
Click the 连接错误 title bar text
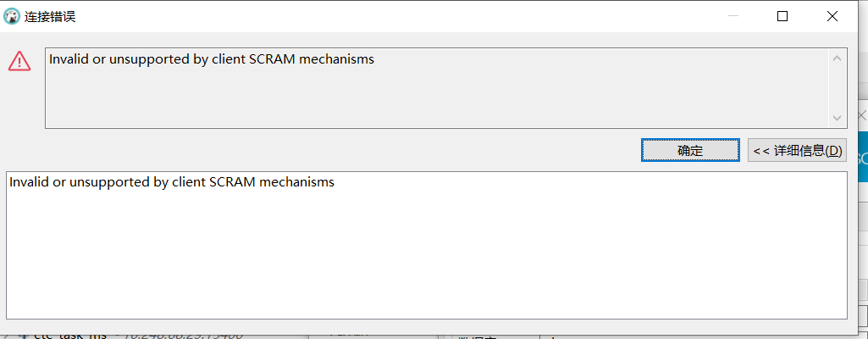(x=50, y=16)
